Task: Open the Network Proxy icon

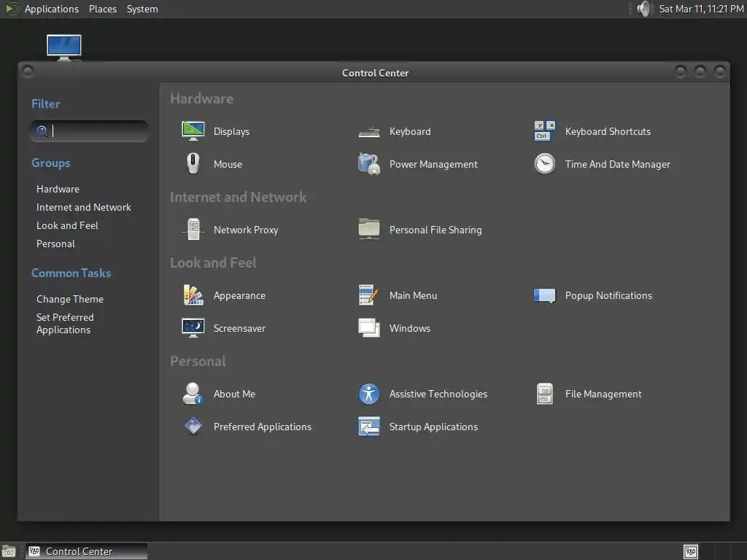Action: (x=193, y=230)
